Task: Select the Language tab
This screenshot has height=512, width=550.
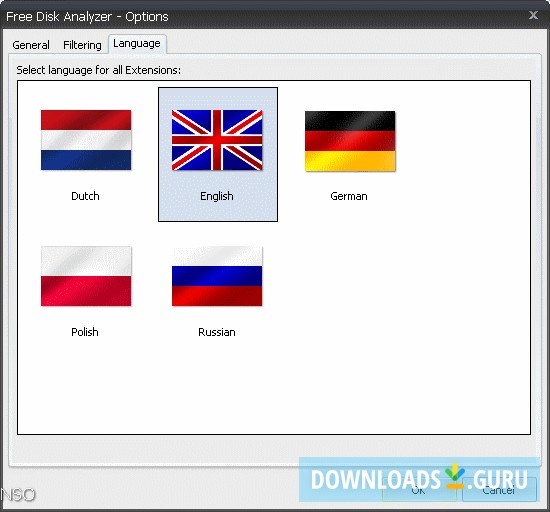Action: [137, 43]
